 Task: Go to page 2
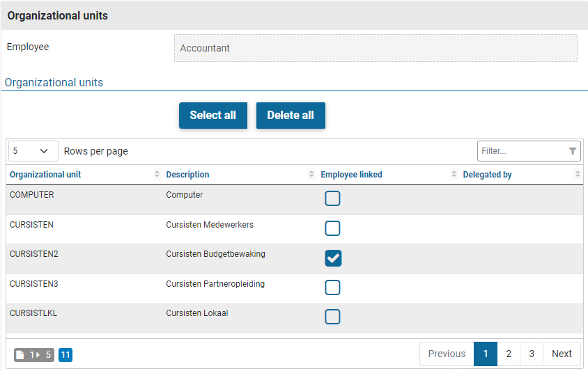point(509,354)
